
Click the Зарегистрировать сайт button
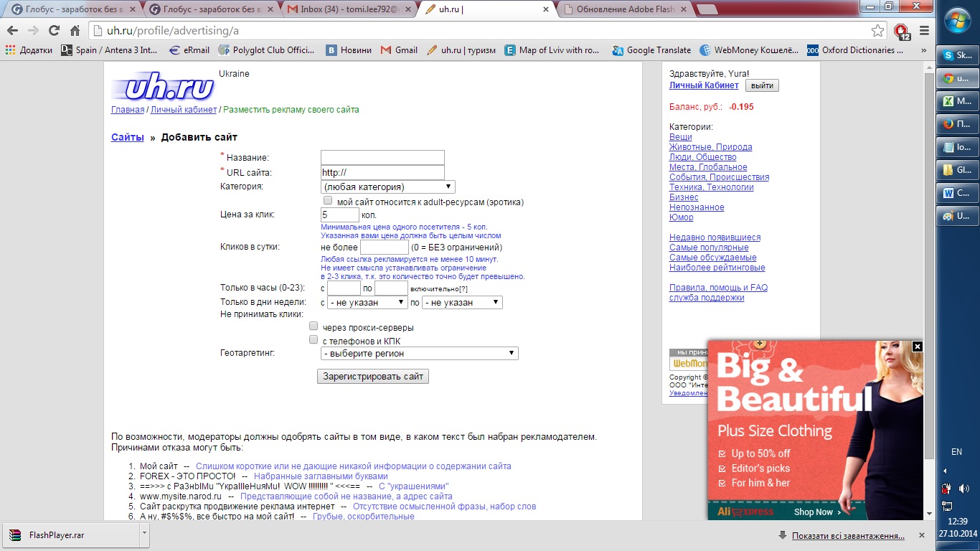click(x=373, y=376)
